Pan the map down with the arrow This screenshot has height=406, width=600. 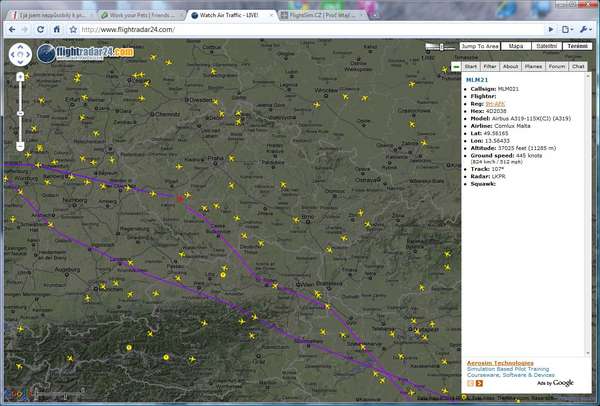coord(20,62)
